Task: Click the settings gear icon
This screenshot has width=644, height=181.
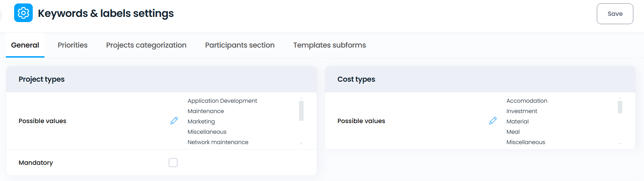Action: pos(23,13)
